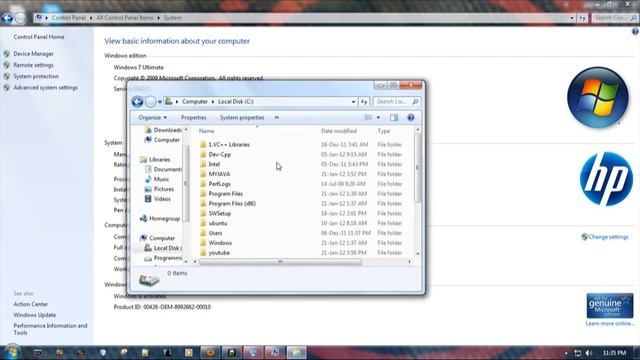640x360 pixels.
Task: Open Remote settings link
Action: [x=33, y=65]
